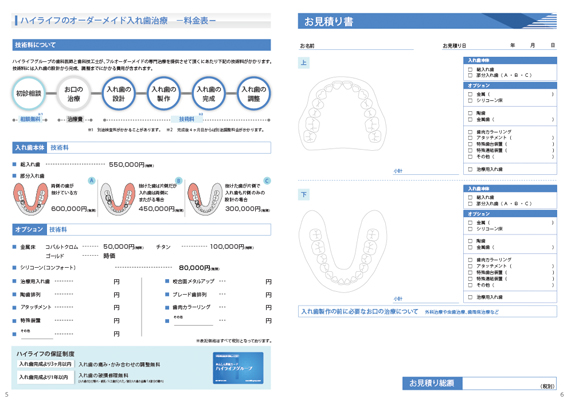Select the 入れ歯の設計 step circle
Viewport: 565px width, 400px height.
[119, 93]
